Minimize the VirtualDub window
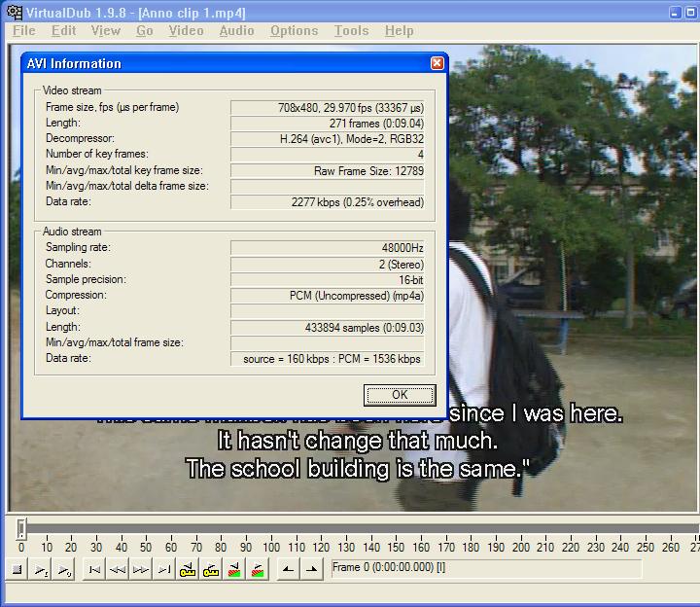700x607 pixels. [675, 13]
